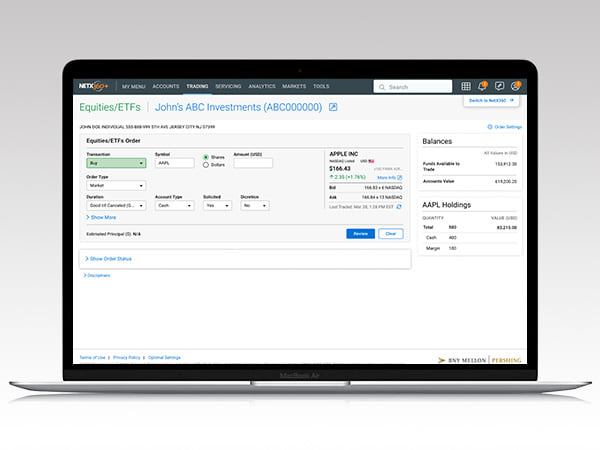Screen dimensions: 600x450
Task: Expand the Show Order Status section
Action: tap(110, 258)
